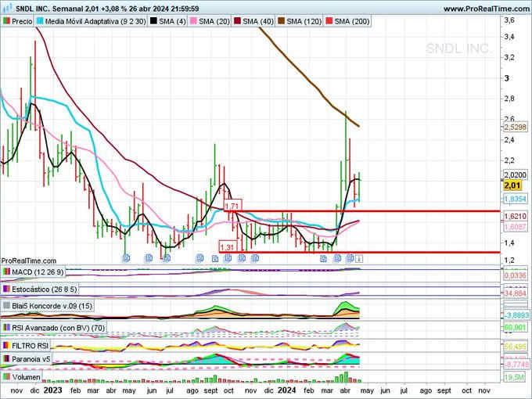Screen dimensions: 532x399
Task: Click the 1,6087 value tag
Action: point(516,227)
